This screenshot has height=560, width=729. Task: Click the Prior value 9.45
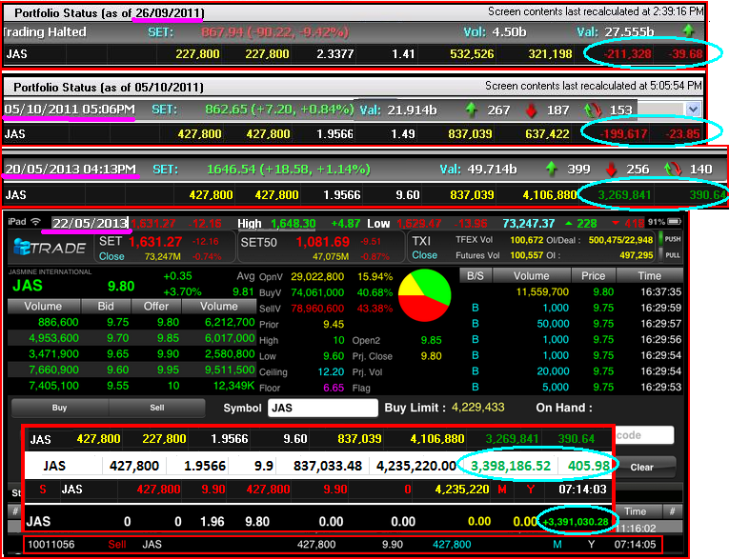point(334,324)
